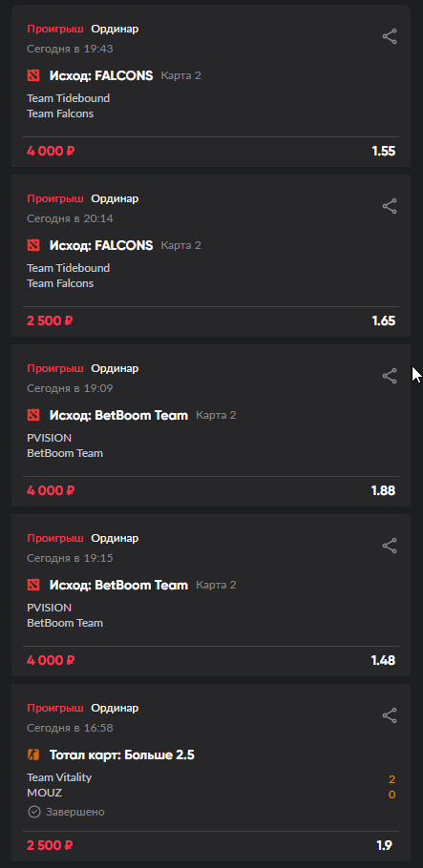Share the 19:15 BetBoom Team bet
The height and width of the screenshot is (868, 423).
tap(390, 546)
